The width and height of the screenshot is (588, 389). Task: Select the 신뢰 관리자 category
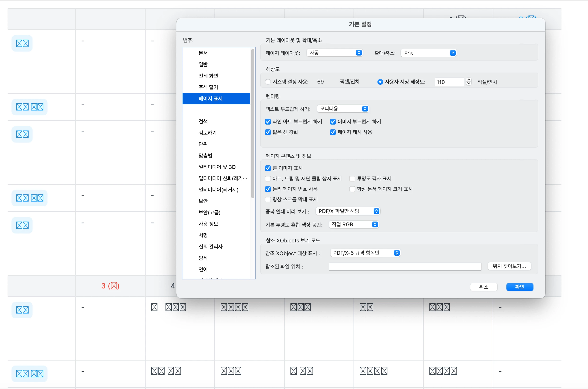[210, 247]
